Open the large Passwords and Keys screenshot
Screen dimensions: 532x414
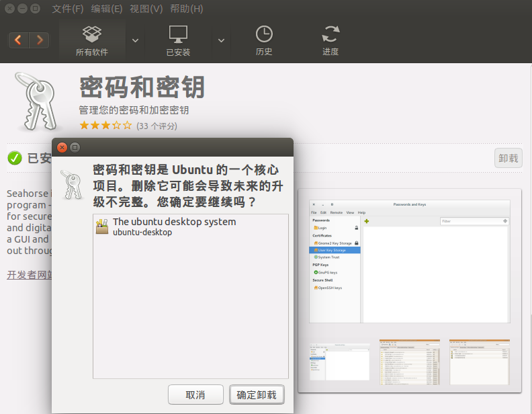pyautogui.click(x=410, y=261)
